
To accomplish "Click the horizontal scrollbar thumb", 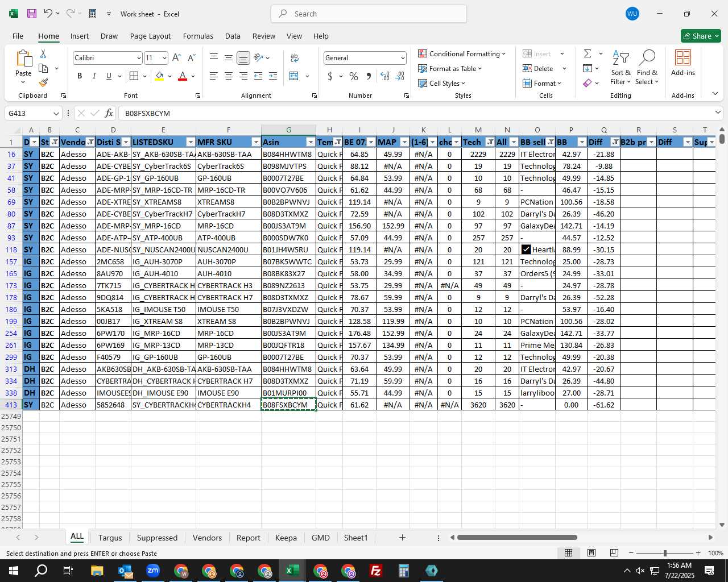I will 517,538.
